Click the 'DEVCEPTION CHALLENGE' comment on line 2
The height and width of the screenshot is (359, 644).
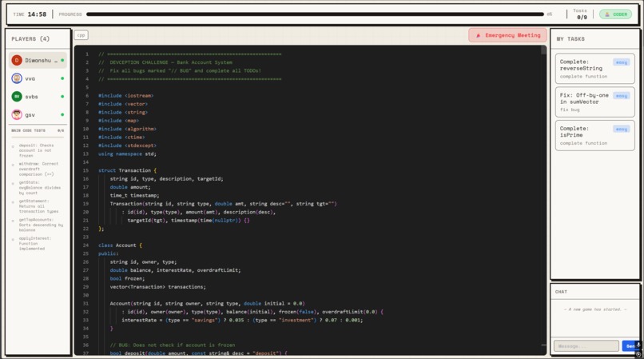tap(165, 62)
